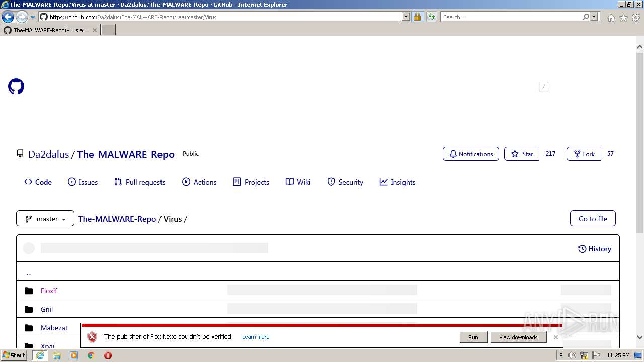
Task: Click the red stop-sign taskbar icon
Action: (108, 355)
